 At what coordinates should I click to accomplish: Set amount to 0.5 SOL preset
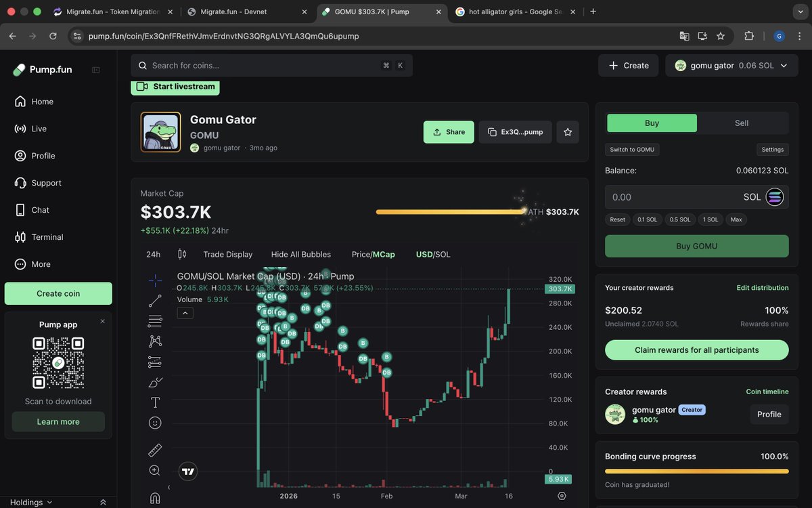tap(680, 219)
